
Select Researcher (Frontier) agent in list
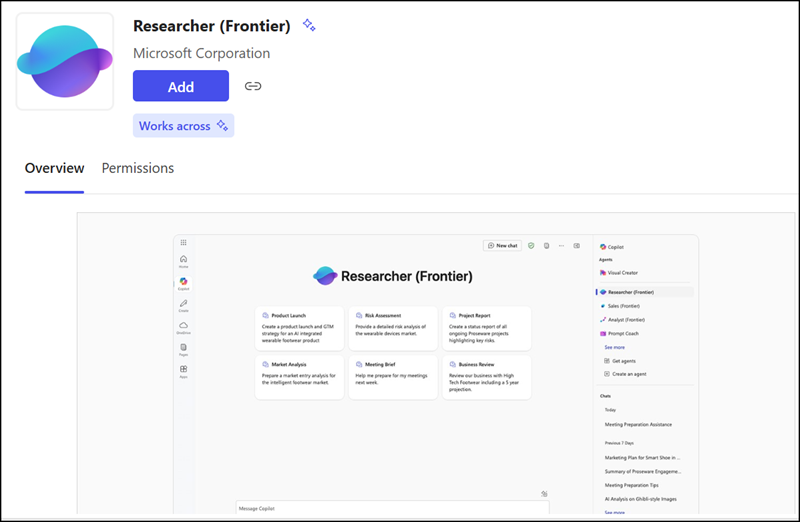coord(645,292)
